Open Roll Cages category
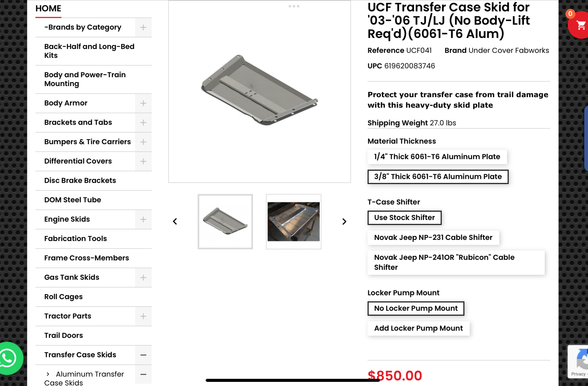Screen dimensions: 588x386 tap(64, 297)
